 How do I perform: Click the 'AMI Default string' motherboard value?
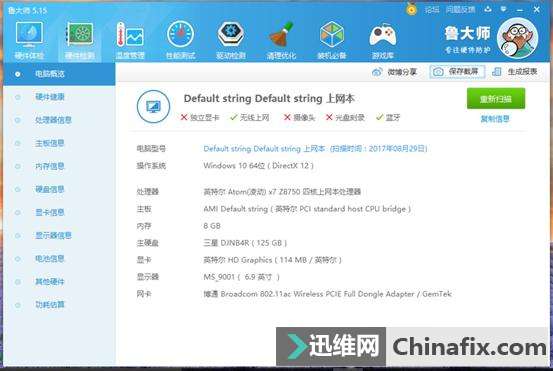(307, 209)
